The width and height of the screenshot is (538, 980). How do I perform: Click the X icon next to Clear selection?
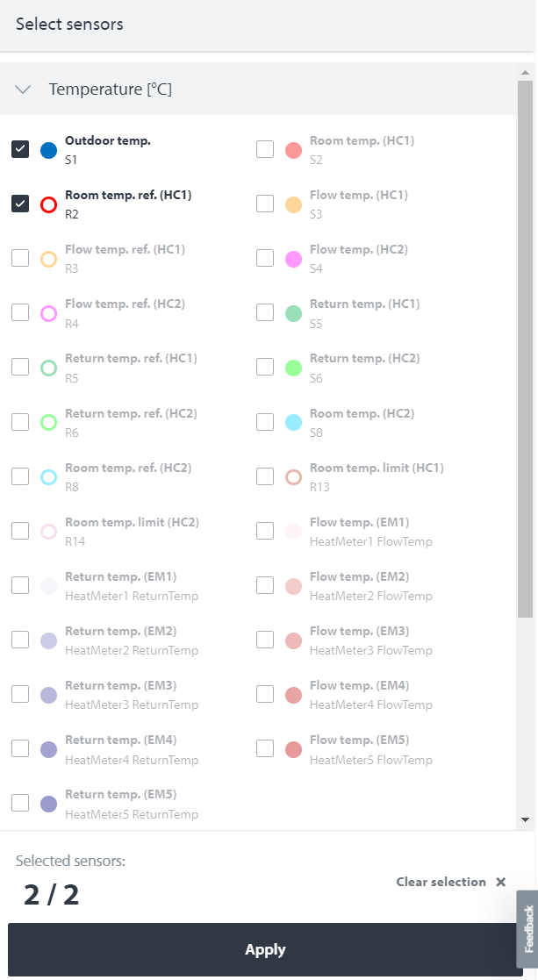(x=501, y=882)
